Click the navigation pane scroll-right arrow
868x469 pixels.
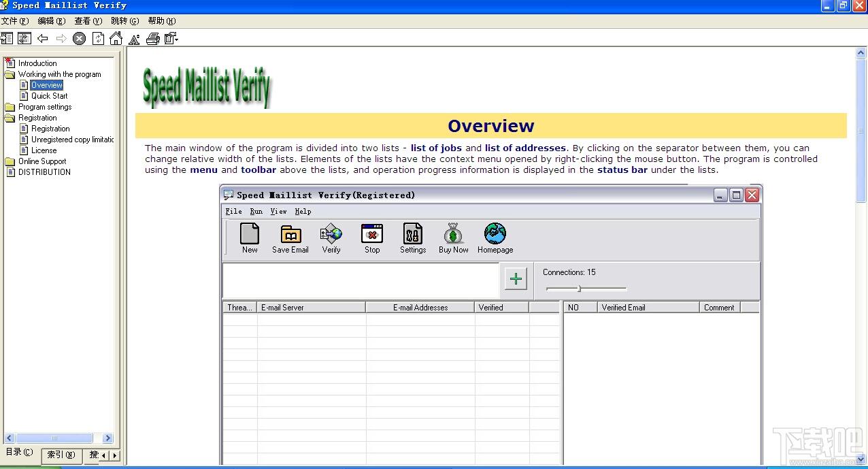click(107, 438)
